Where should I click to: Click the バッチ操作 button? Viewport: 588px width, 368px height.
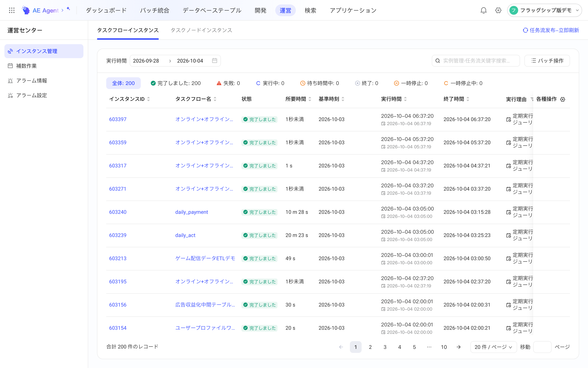point(547,61)
